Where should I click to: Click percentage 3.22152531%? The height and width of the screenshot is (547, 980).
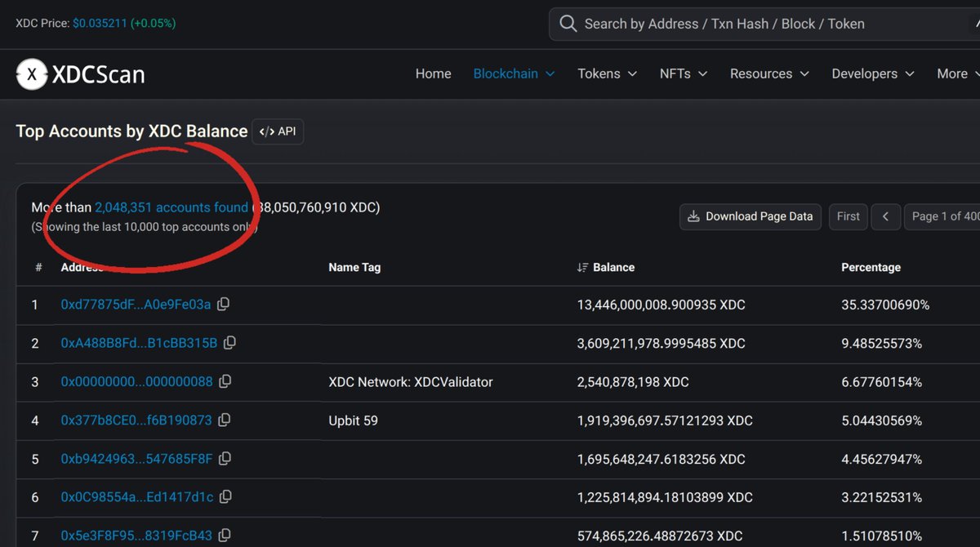[881, 497]
